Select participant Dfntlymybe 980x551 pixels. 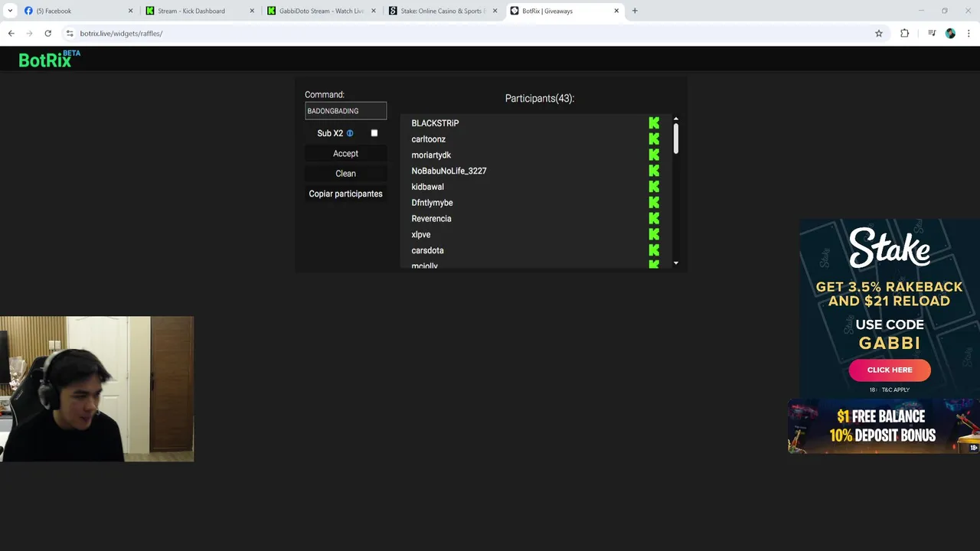432,203
